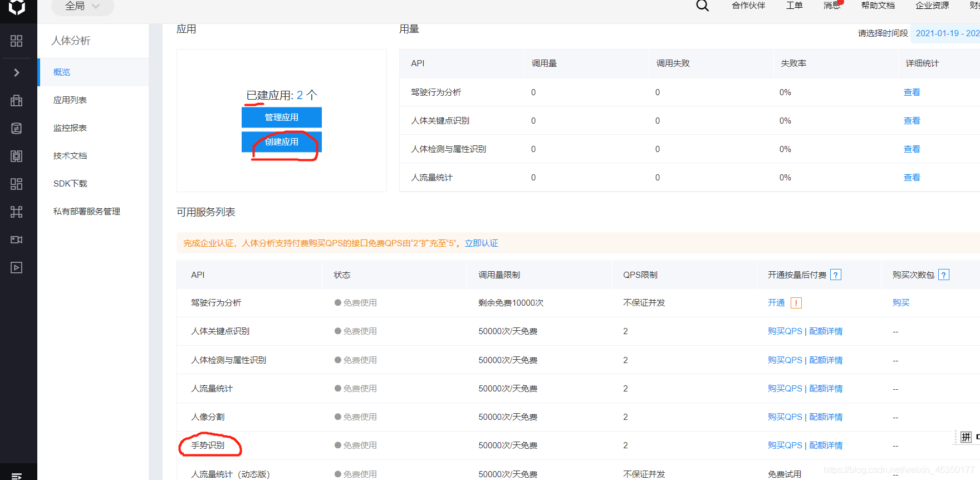This screenshot has width=980, height=480.
Task: Click 配额详情 for 人像分割
Action: click(x=826, y=417)
